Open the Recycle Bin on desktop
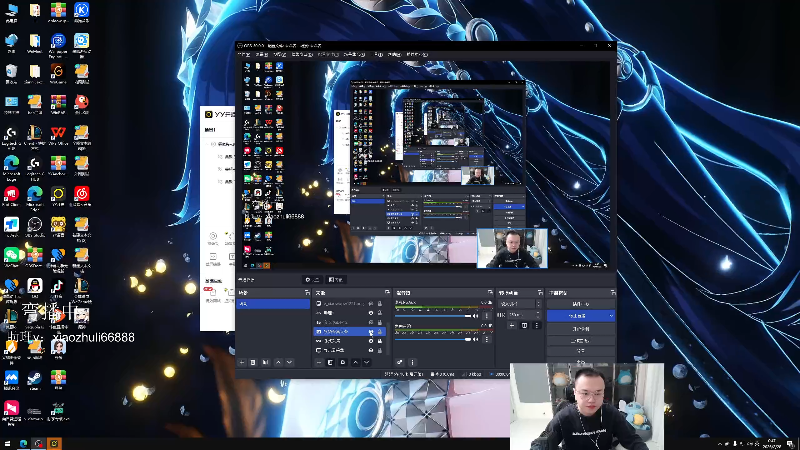Image resolution: width=800 pixels, height=450 pixels. pos(11,71)
